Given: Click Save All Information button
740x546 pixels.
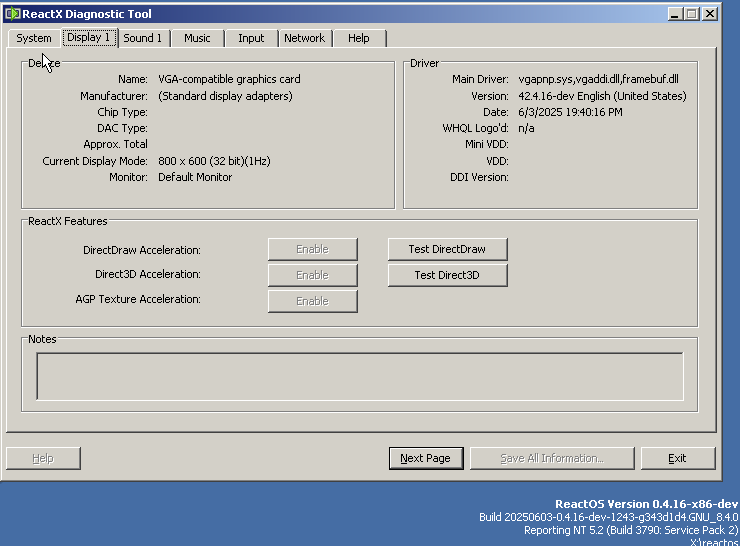Looking at the screenshot, I should pos(552,458).
